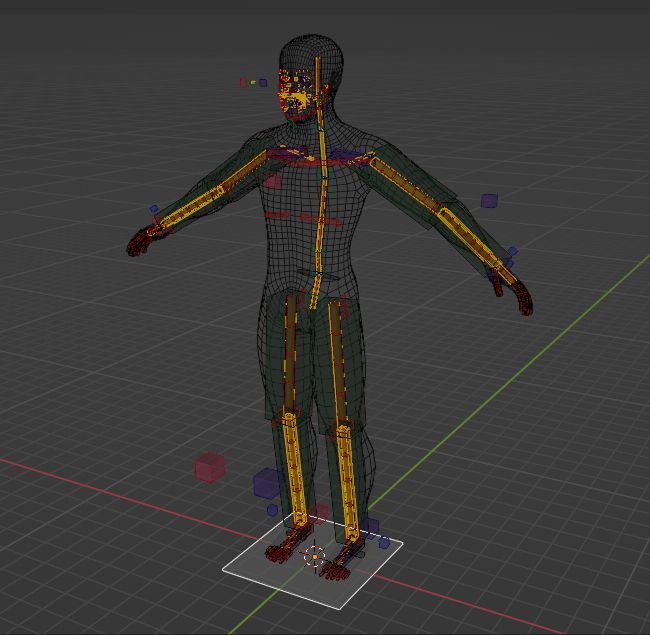Select the small red cube floating beside head
This screenshot has width=650, height=635.
(242, 82)
